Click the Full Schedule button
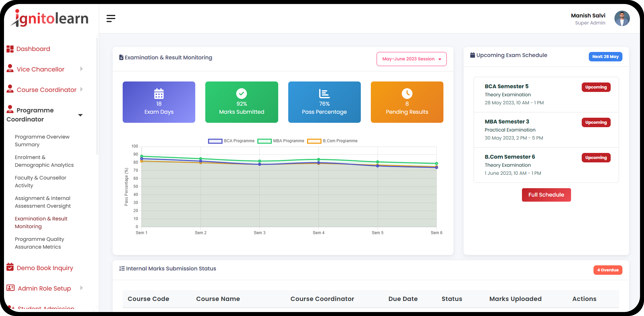Viewport: 644px width, 316px height. (x=546, y=195)
